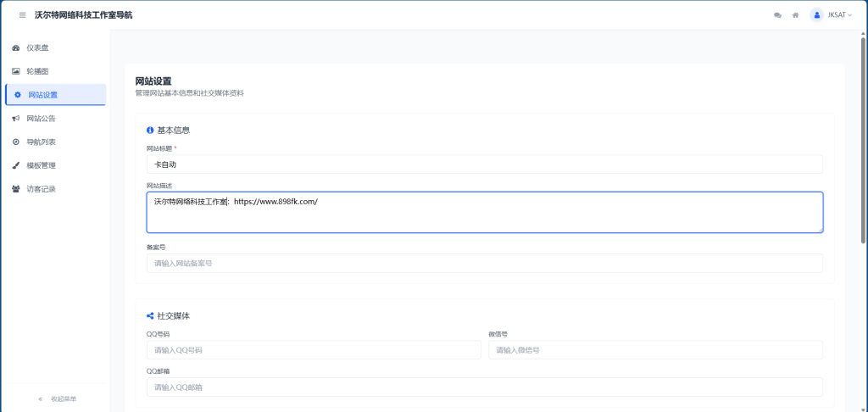This screenshot has height=412, width=868.
Task: Click the users icon for 访客记录
Action: pos(16,189)
